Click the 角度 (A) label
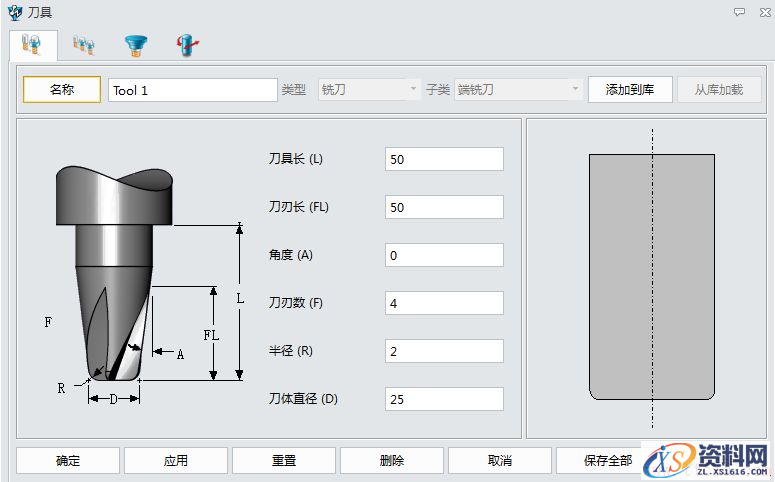The height and width of the screenshot is (482, 775). 291,255
